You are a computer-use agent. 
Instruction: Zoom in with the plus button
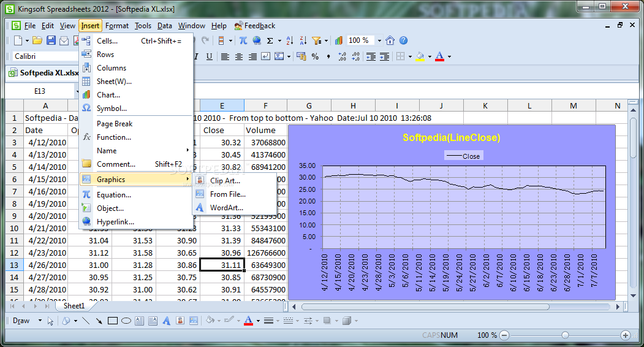tap(625, 335)
